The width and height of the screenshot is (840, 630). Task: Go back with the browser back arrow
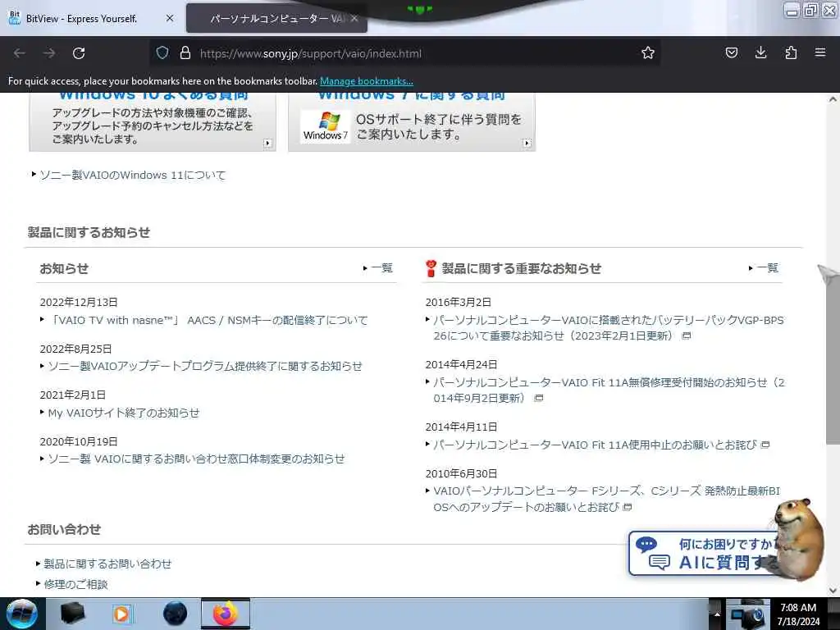pos(20,53)
